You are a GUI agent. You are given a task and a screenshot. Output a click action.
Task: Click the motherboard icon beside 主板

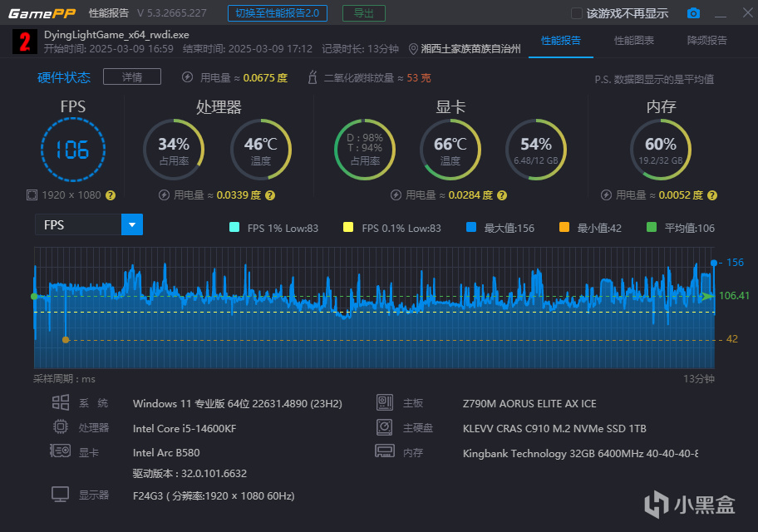click(x=385, y=402)
